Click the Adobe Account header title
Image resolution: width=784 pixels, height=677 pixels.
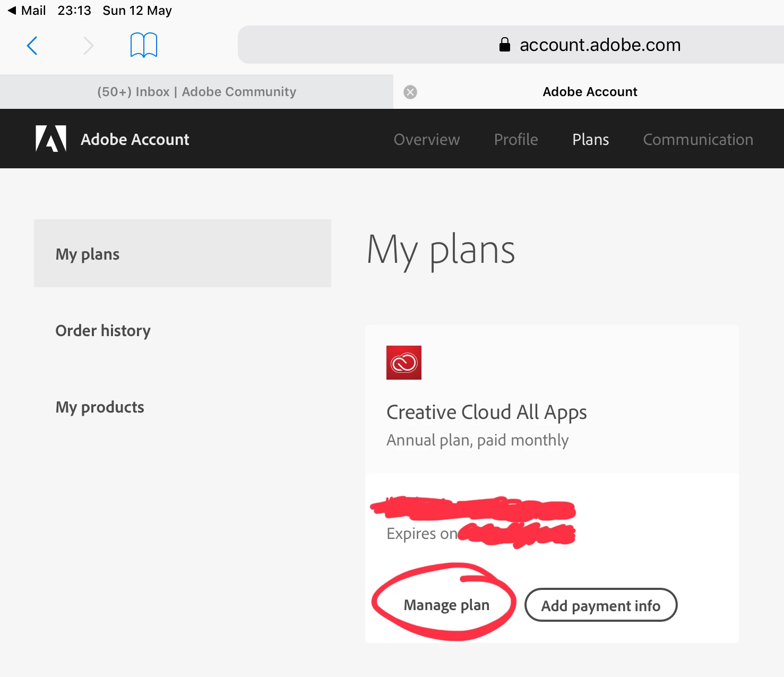coord(135,139)
